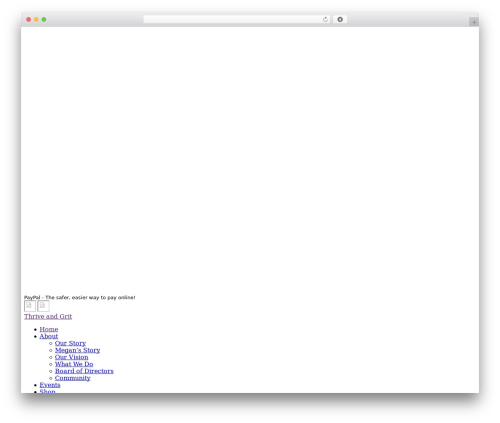Visit the Megan's Story link

[x=77, y=350]
